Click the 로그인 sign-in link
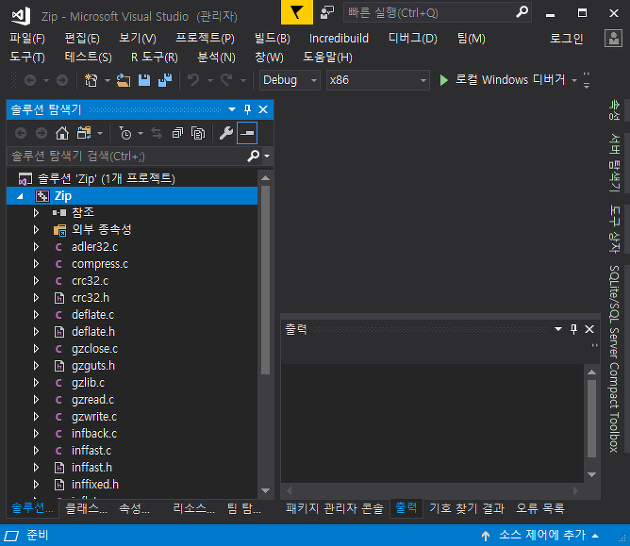The height and width of the screenshot is (546, 630). tap(566, 38)
